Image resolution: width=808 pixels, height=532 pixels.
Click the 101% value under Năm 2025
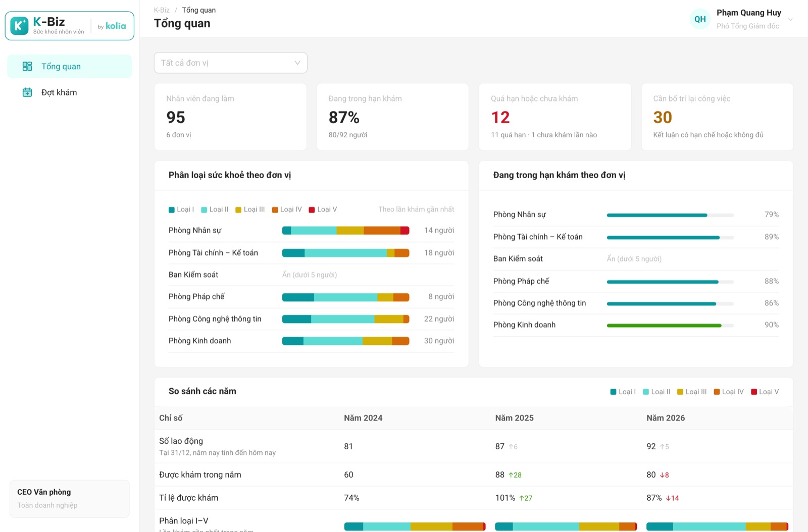(505, 498)
